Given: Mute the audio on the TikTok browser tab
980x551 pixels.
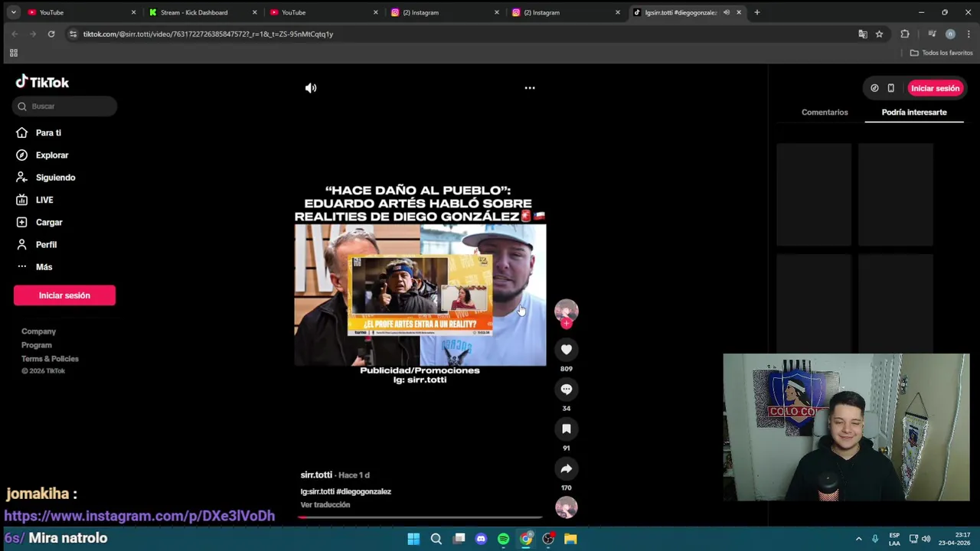Looking at the screenshot, I should point(727,12).
